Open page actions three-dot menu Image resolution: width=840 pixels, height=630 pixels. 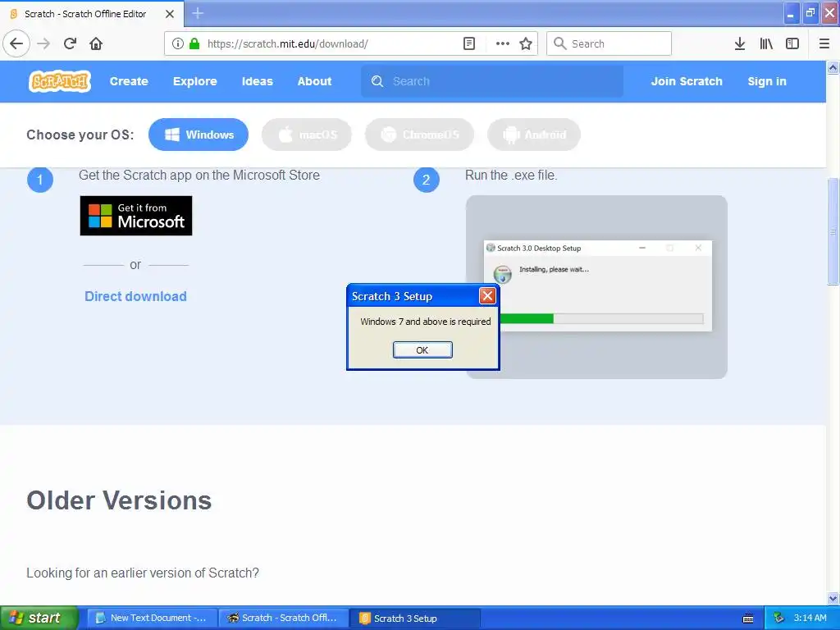(x=503, y=43)
